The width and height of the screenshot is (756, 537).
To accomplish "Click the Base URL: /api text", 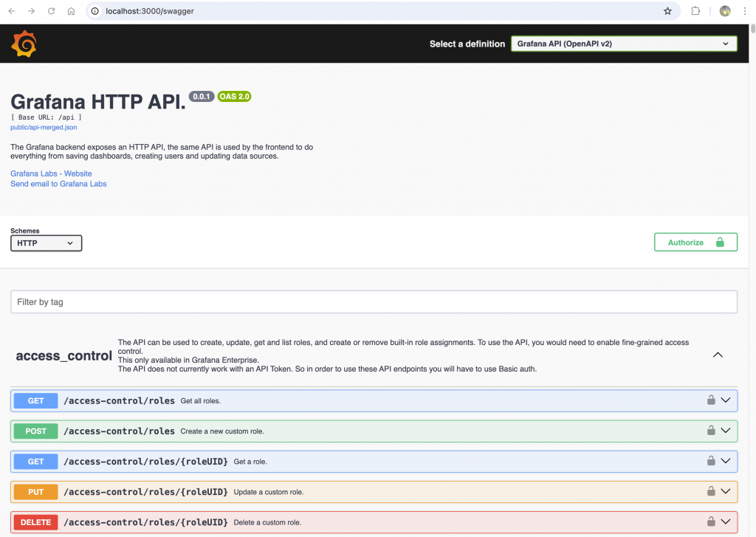I will [x=47, y=117].
